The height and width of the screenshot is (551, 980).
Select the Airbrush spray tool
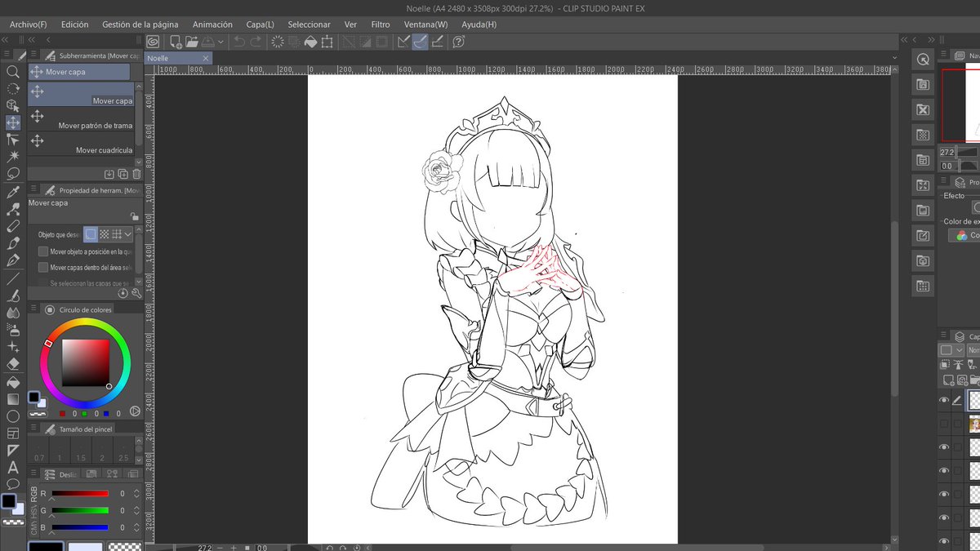[x=13, y=330]
